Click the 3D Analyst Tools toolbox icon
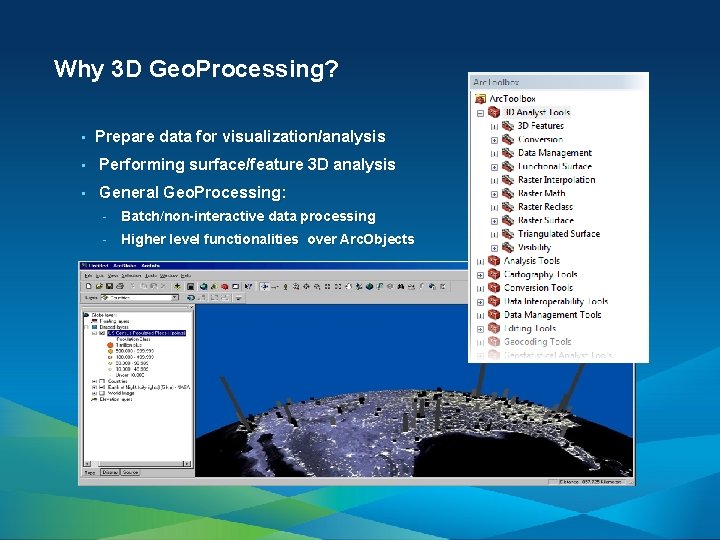The height and width of the screenshot is (540, 720). (x=494, y=112)
